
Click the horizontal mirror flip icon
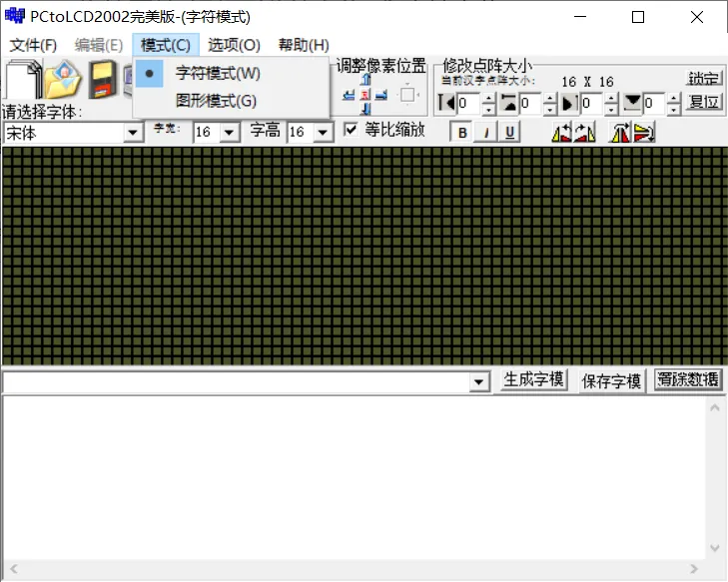(621, 133)
